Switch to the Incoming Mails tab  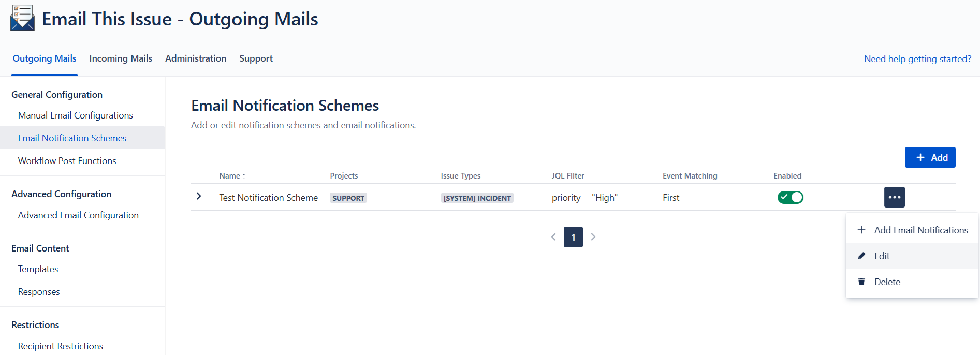pyautogui.click(x=121, y=58)
